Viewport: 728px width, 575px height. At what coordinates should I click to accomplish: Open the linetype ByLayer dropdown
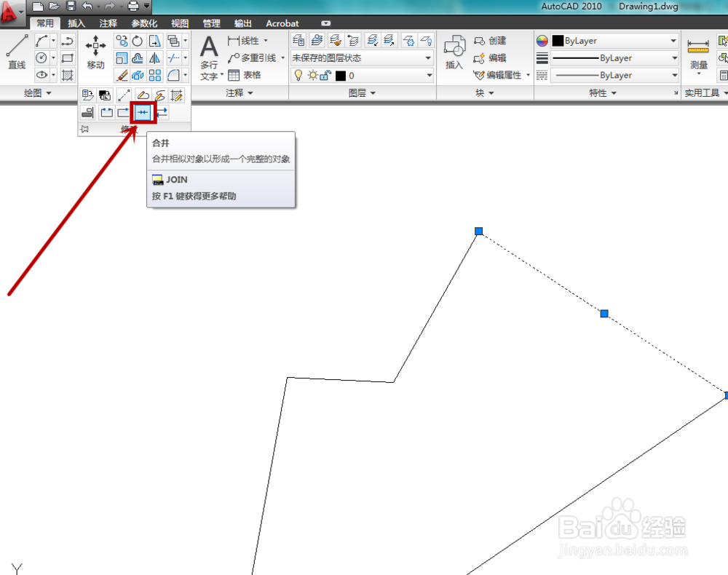pyautogui.click(x=614, y=75)
